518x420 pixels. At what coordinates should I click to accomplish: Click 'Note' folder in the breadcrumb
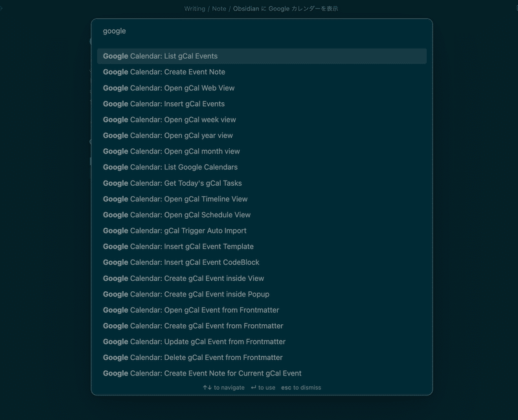pyautogui.click(x=219, y=9)
